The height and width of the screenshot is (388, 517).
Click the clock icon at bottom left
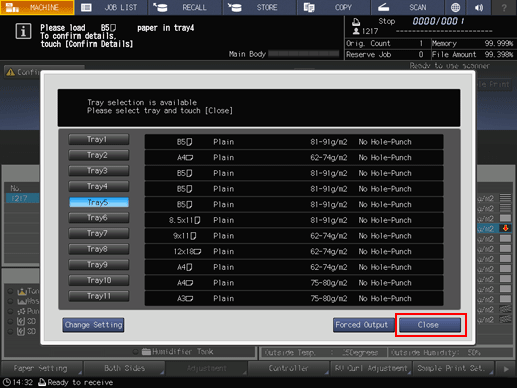point(6,382)
